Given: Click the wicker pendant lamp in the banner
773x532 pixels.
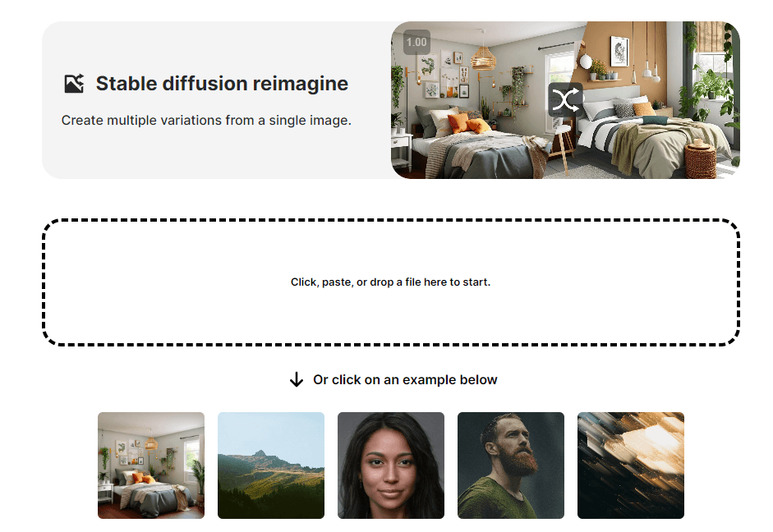Looking at the screenshot, I should click(483, 56).
